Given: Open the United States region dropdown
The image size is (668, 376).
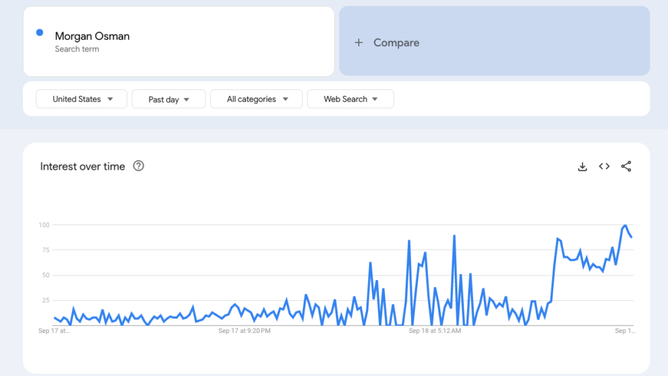Looking at the screenshot, I should point(82,99).
